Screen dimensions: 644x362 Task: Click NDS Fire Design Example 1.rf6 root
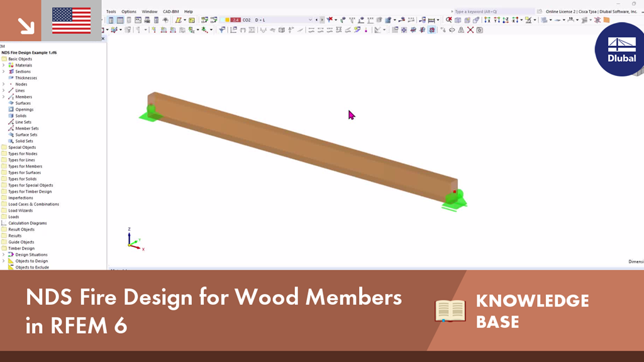[29, 53]
